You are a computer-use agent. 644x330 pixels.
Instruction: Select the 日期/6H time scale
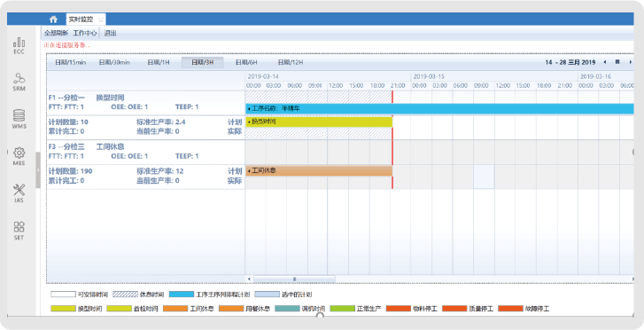pos(246,63)
